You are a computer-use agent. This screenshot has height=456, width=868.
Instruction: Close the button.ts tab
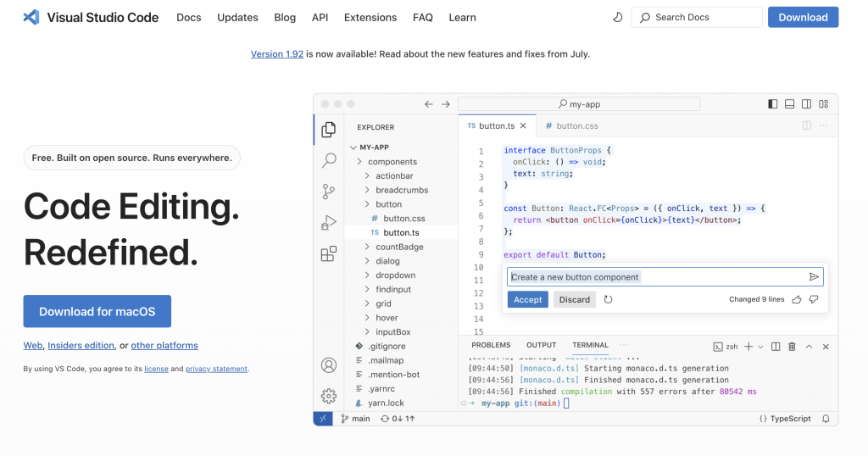pyautogui.click(x=523, y=125)
